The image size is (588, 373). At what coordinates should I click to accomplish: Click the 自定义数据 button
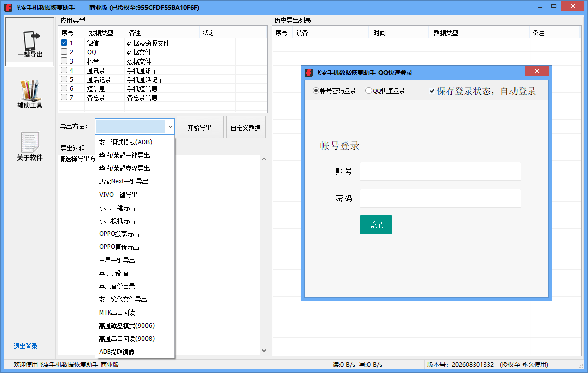[246, 128]
